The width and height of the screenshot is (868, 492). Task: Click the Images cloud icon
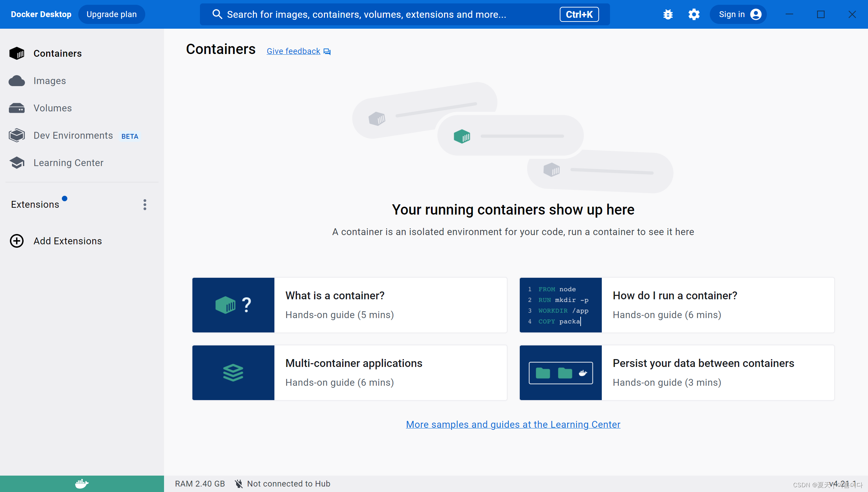click(x=17, y=81)
